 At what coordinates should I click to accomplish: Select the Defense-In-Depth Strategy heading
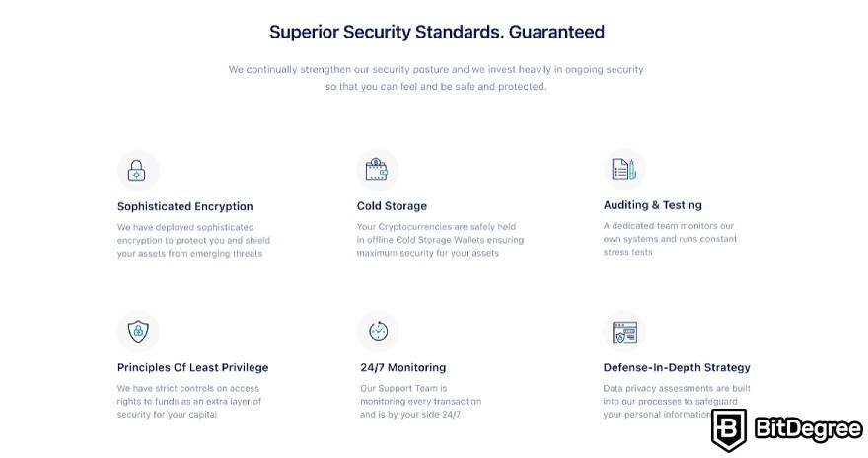pos(677,368)
